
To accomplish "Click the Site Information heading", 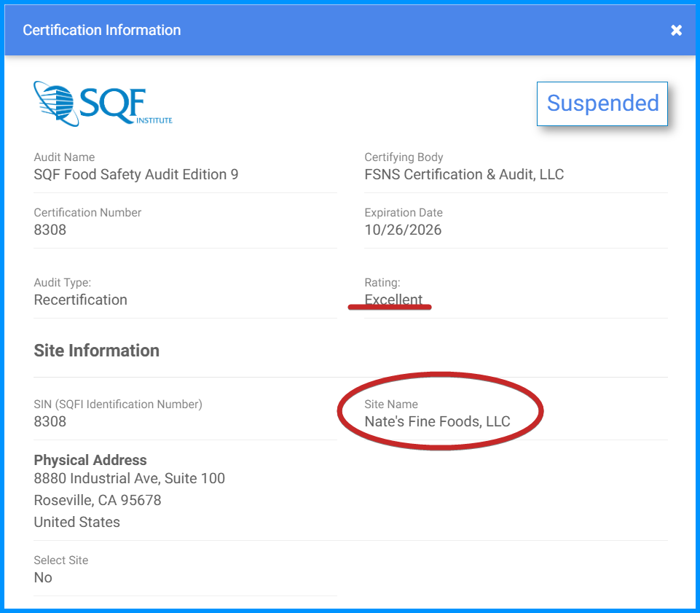I will (x=96, y=351).
